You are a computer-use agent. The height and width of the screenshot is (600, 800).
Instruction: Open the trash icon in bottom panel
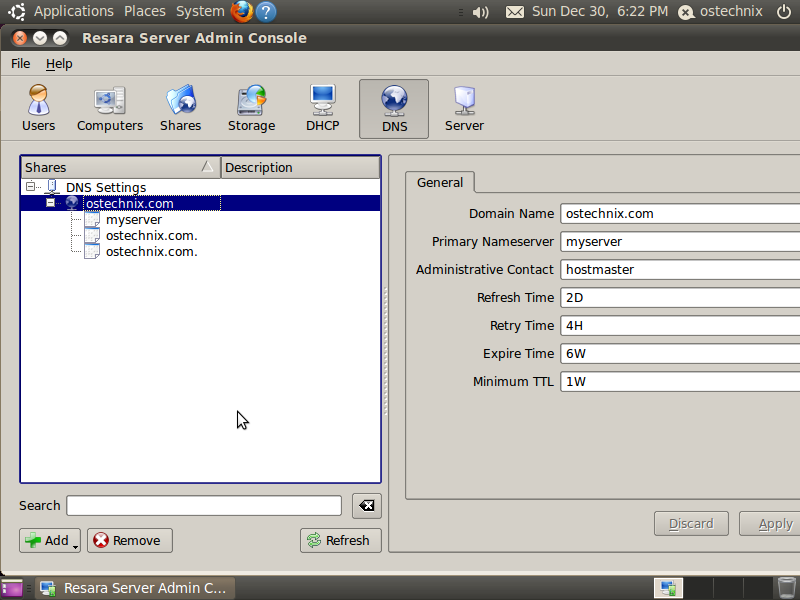[x=786, y=588]
